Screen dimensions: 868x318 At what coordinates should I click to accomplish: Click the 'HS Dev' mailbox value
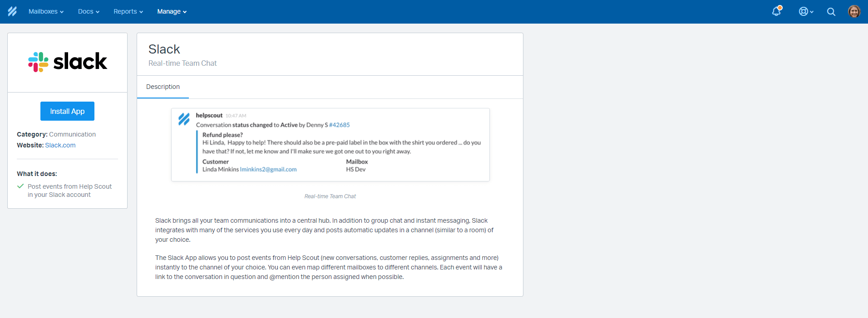pyautogui.click(x=356, y=169)
